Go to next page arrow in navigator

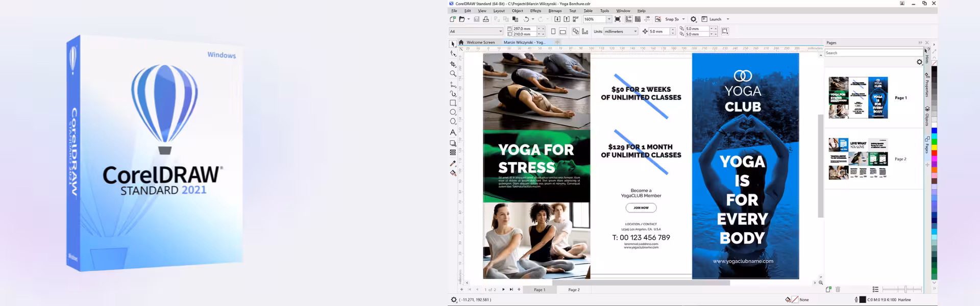pos(503,289)
